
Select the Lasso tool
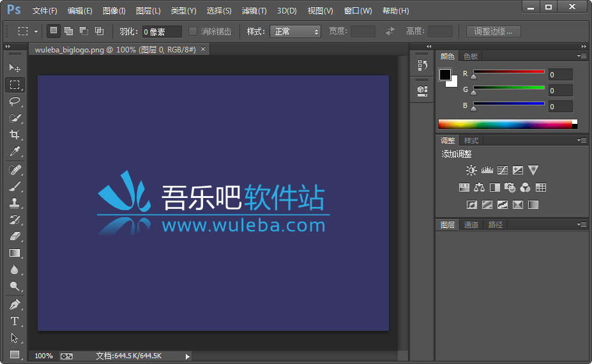tap(15, 101)
